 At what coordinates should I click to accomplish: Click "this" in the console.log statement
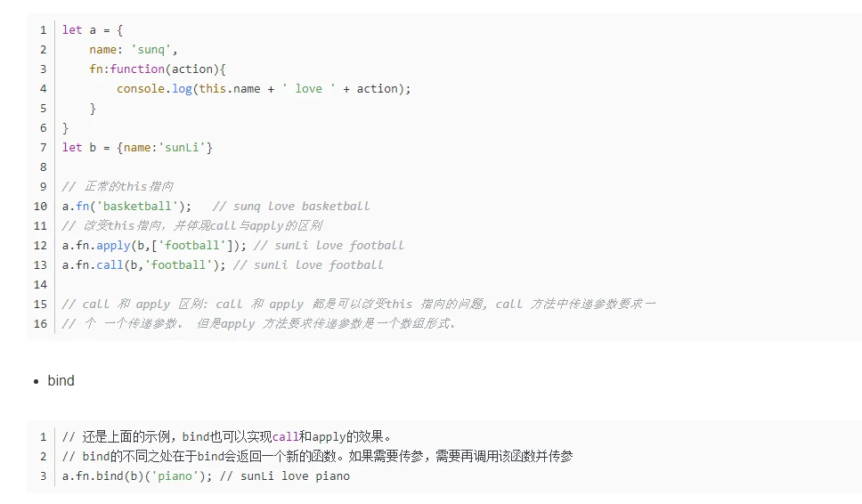pyautogui.click(x=213, y=89)
